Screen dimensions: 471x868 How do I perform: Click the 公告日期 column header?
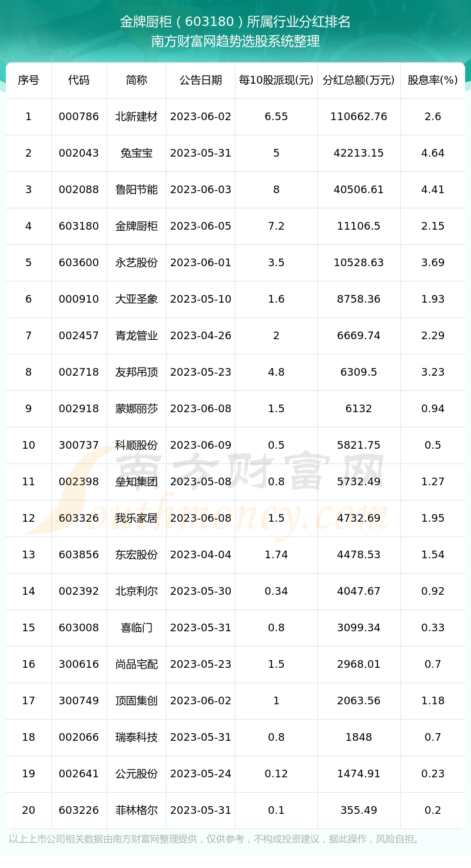[x=201, y=80]
